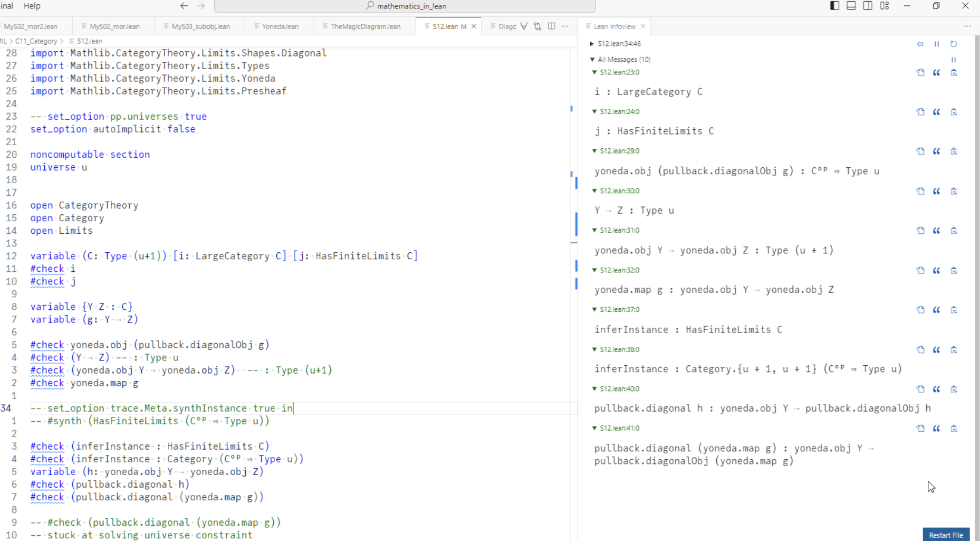This screenshot has height=541, width=980.
Task: Open the customize layout icon
Action: tap(885, 6)
